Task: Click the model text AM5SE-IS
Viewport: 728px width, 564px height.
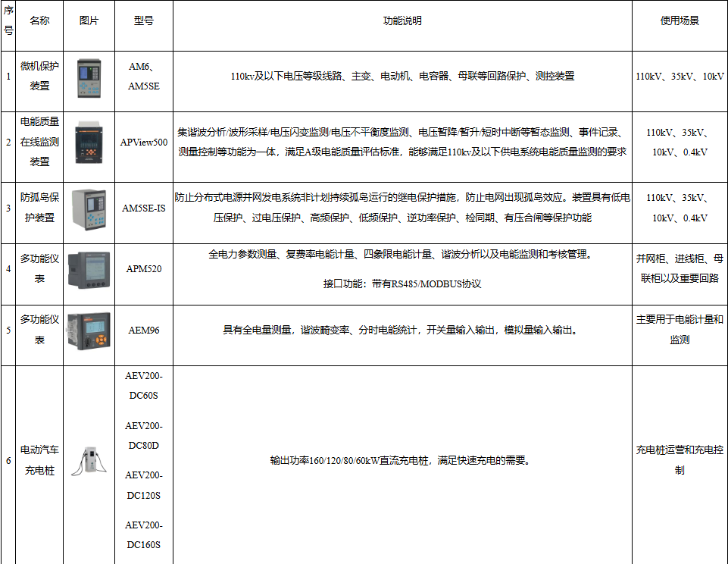Action: click(x=143, y=208)
